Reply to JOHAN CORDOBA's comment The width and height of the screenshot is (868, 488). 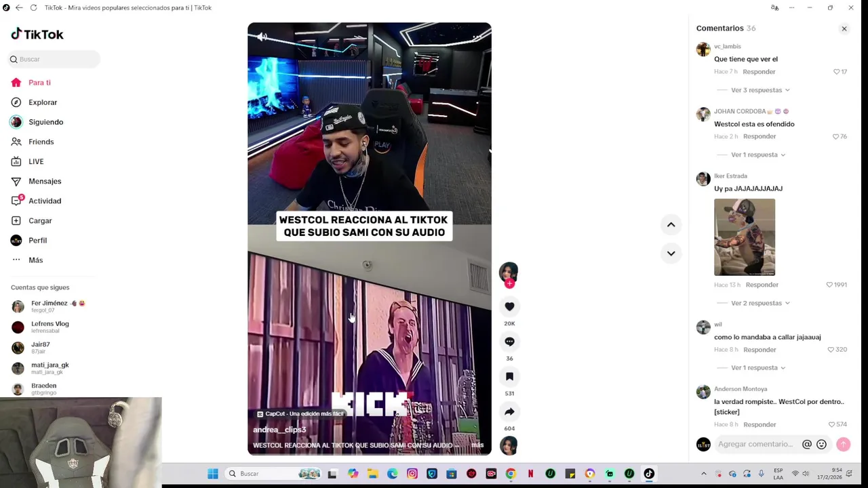tap(759, 136)
